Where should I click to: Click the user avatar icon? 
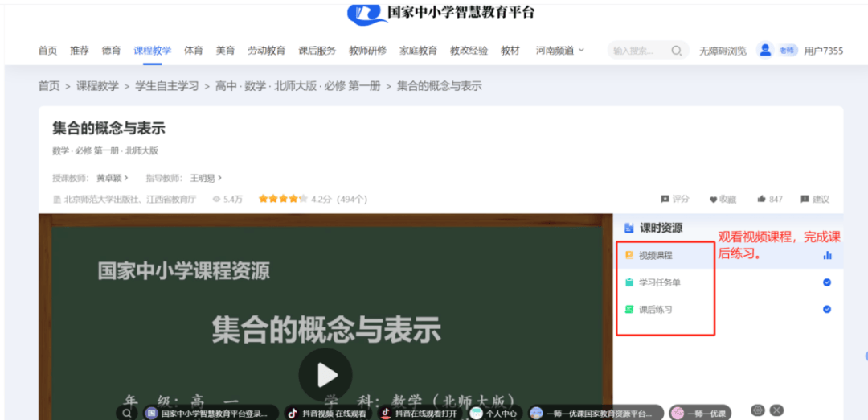[765, 51]
